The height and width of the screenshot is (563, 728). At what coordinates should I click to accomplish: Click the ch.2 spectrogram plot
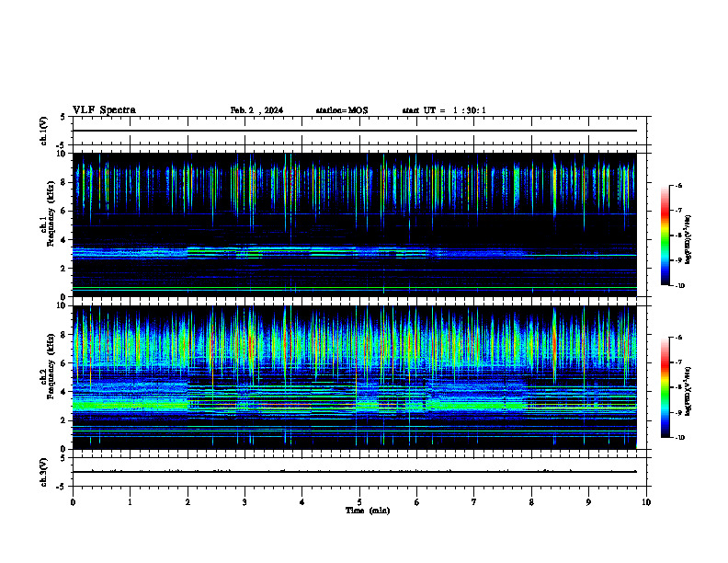[x=355, y=377]
